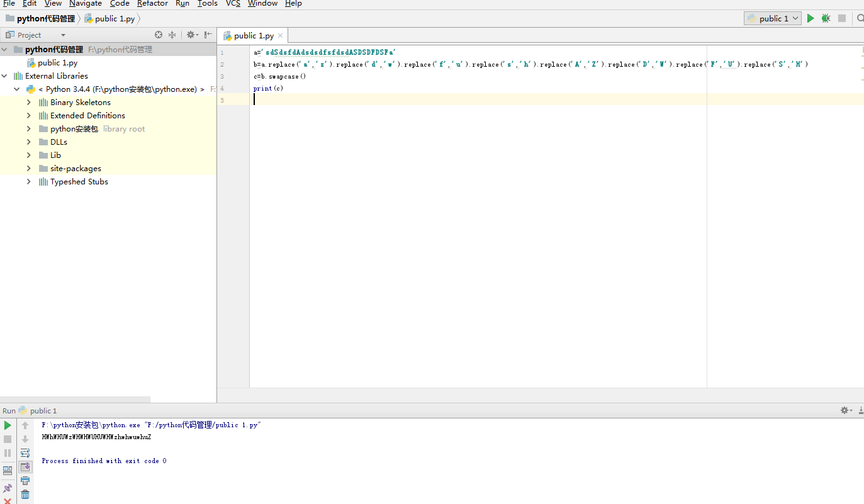
Task: Open the Refactor menu
Action: click(x=152, y=4)
